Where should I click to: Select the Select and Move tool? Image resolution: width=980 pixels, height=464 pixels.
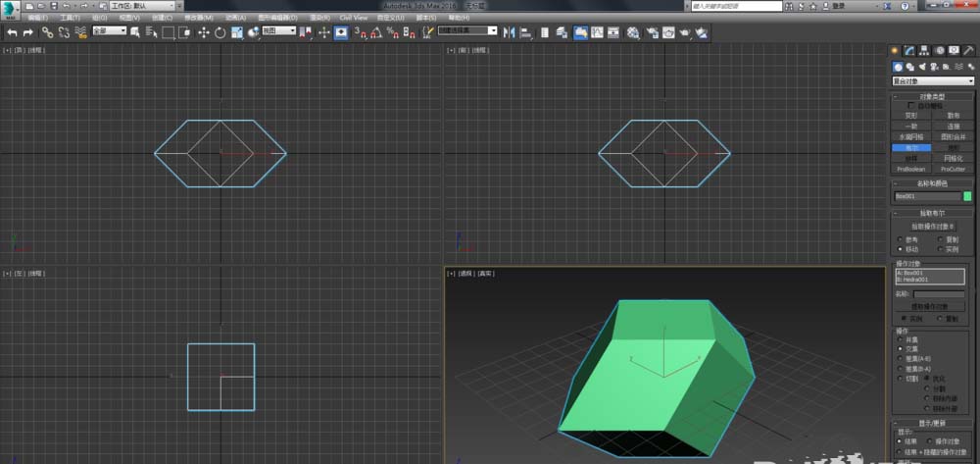[x=204, y=32]
